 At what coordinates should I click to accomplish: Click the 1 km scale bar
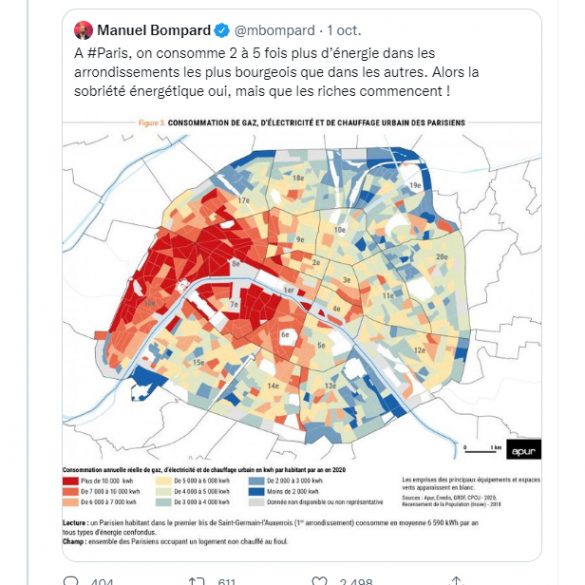(x=482, y=449)
